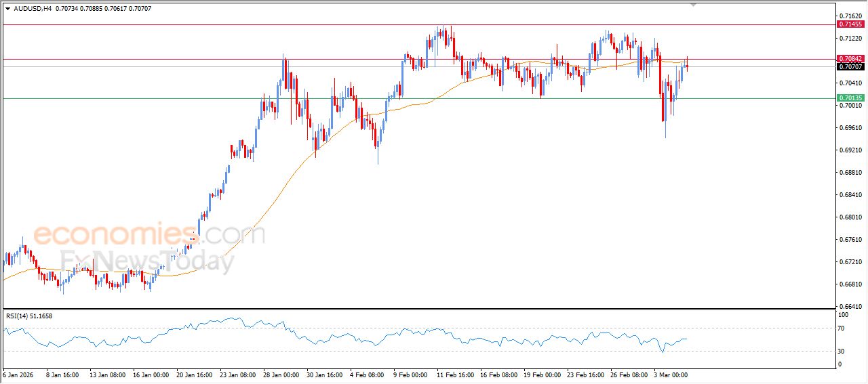
Task: Select the red 0.71455 price label
Action: click(850, 24)
